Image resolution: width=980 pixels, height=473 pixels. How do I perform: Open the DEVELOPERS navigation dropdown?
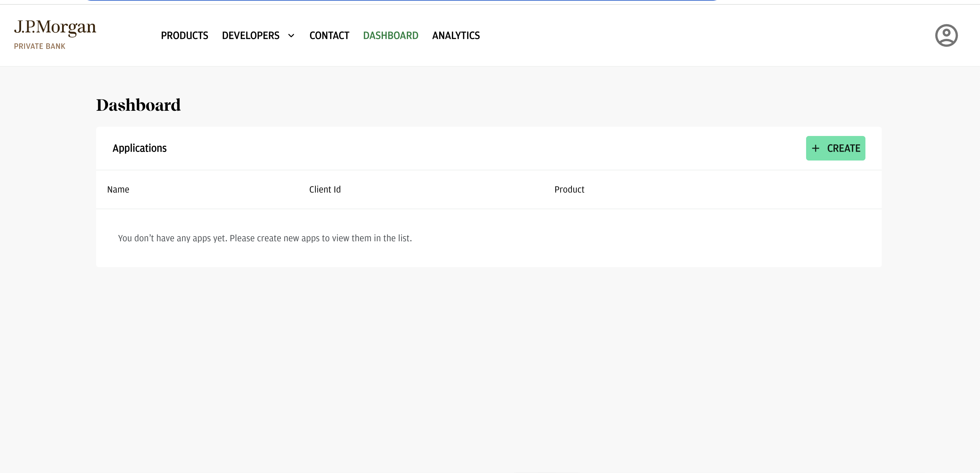point(251,35)
